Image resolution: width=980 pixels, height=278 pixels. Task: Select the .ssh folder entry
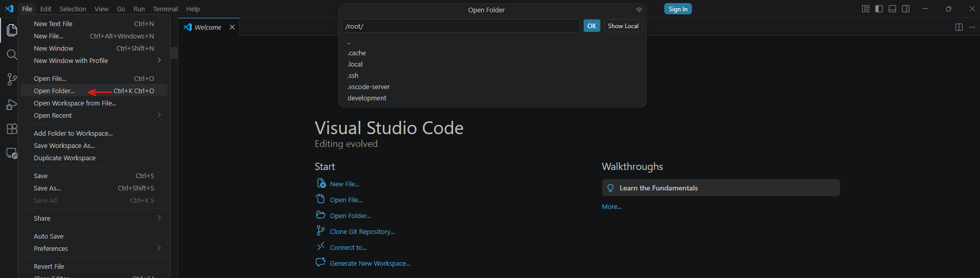493,75
